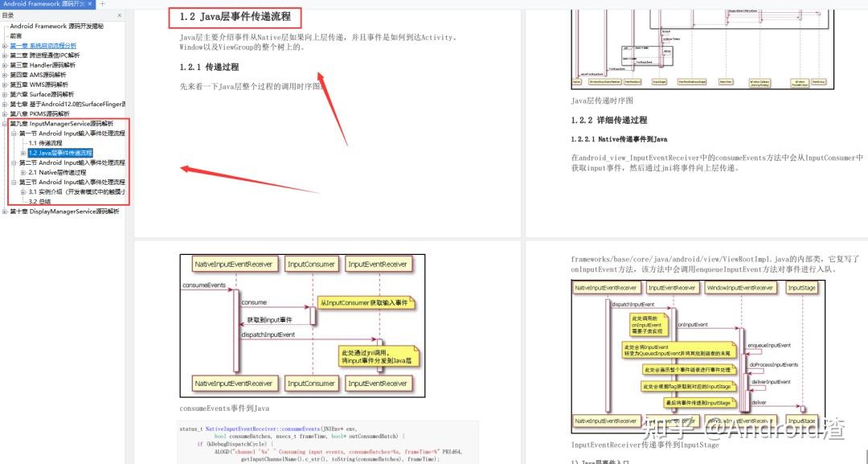Expand 第七章 SurfaceFlinger chapter node
The height and width of the screenshot is (464, 868).
pyautogui.click(x=3, y=103)
